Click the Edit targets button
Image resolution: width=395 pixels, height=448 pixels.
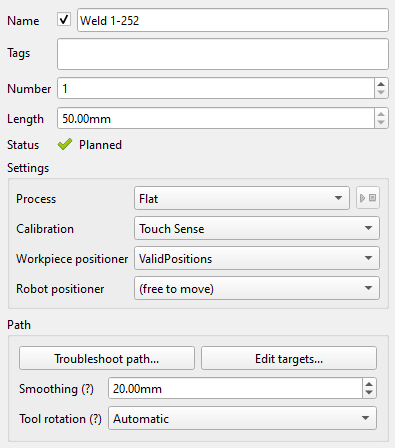coord(289,358)
